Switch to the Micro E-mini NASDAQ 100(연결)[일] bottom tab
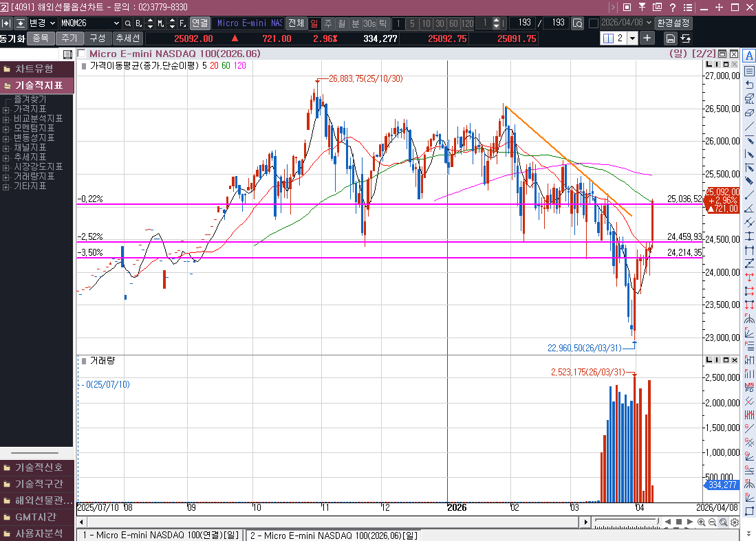This screenshot has height=541, width=756. point(160,535)
